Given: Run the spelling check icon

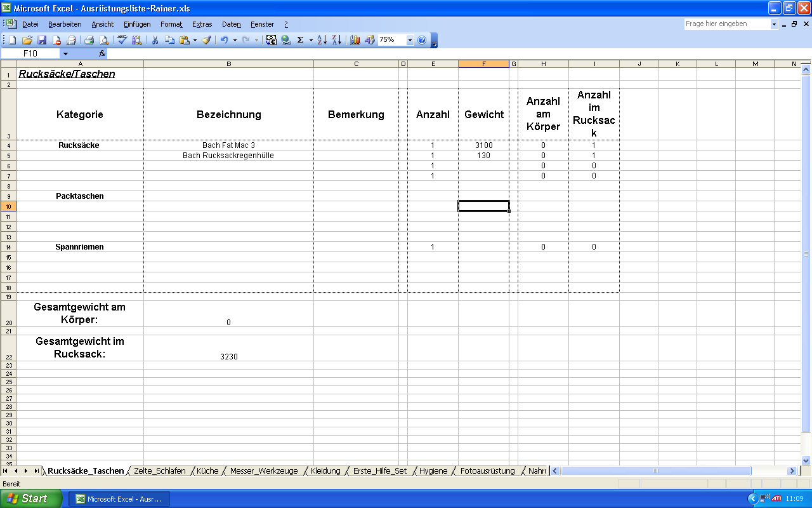Looking at the screenshot, I should 122,40.
